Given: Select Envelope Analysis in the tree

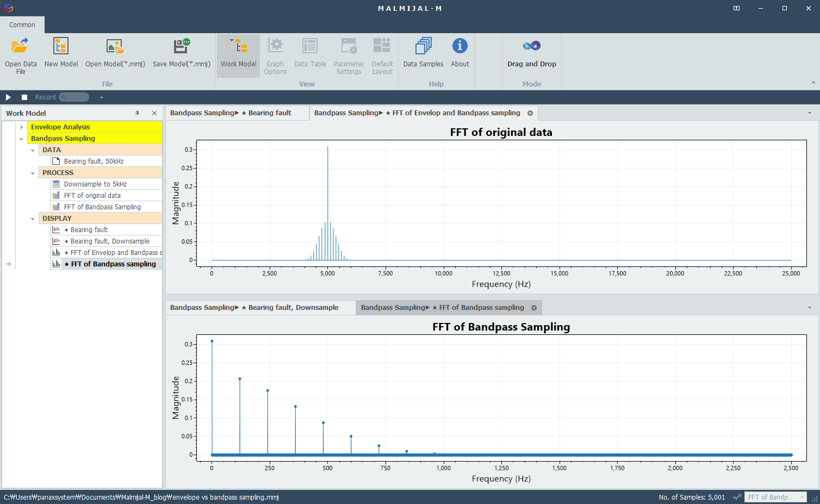Looking at the screenshot, I should click(x=95, y=127).
